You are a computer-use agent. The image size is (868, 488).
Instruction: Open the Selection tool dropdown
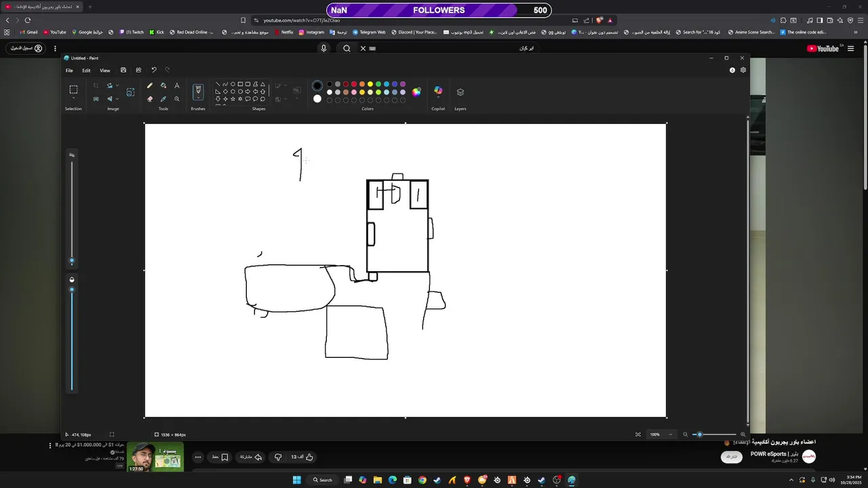(73, 99)
